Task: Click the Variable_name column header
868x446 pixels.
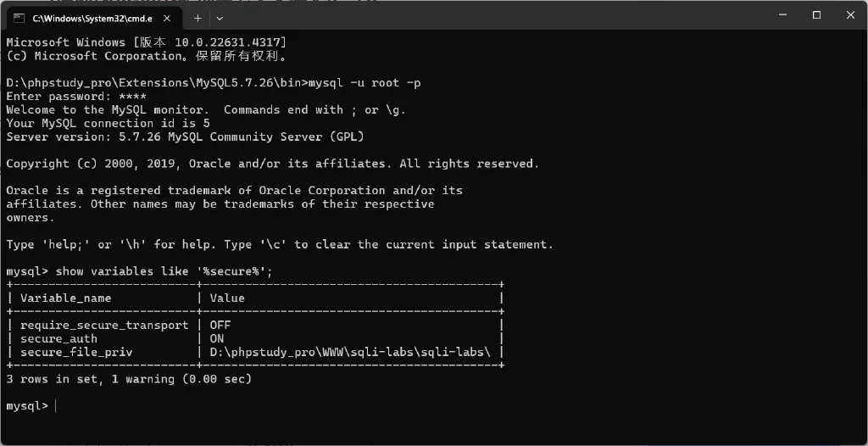Action: click(66, 298)
